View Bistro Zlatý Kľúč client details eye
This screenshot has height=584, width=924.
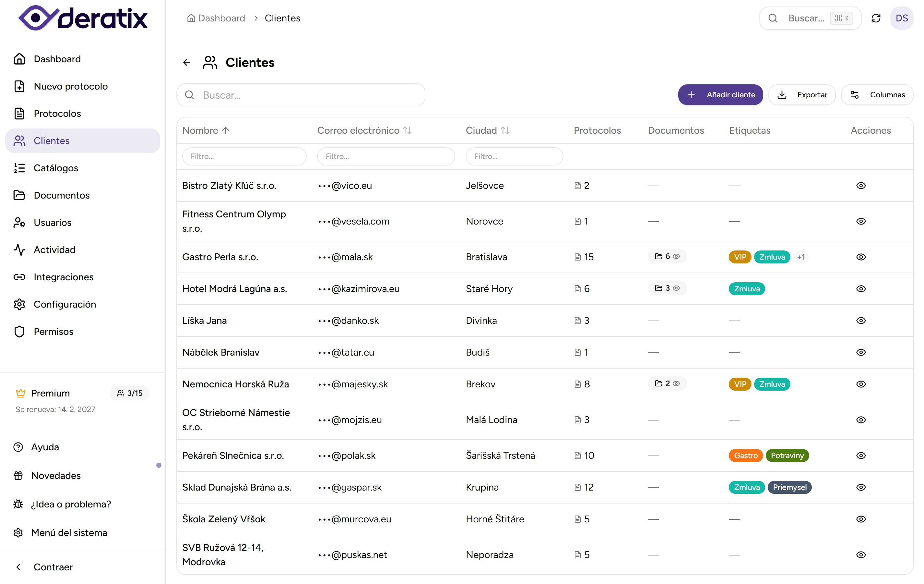click(861, 186)
